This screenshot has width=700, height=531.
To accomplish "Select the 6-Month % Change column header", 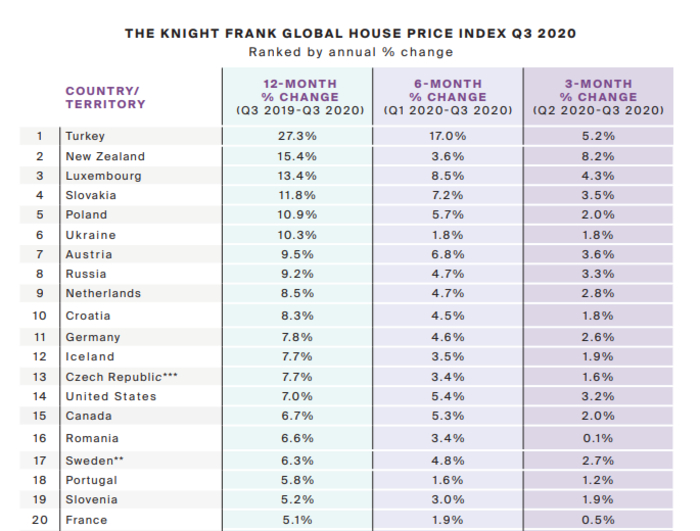I will 447,97.
